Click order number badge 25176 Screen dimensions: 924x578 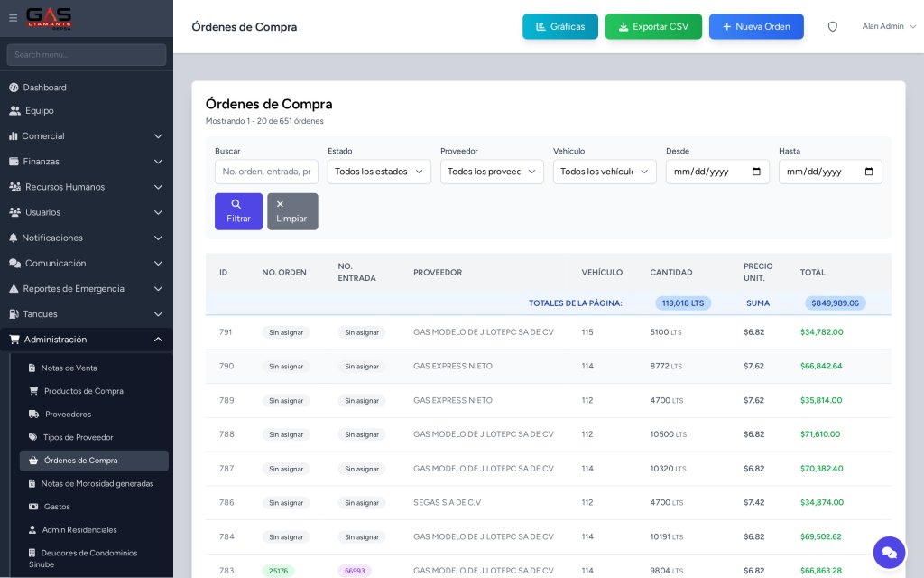click(278, 571)
